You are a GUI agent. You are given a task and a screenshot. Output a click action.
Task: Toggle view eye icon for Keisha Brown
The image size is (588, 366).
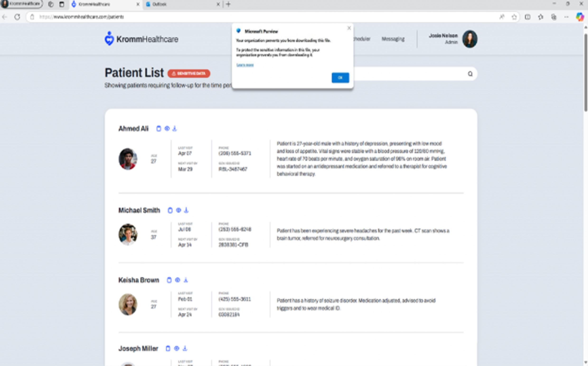click(x=177, y=280)
